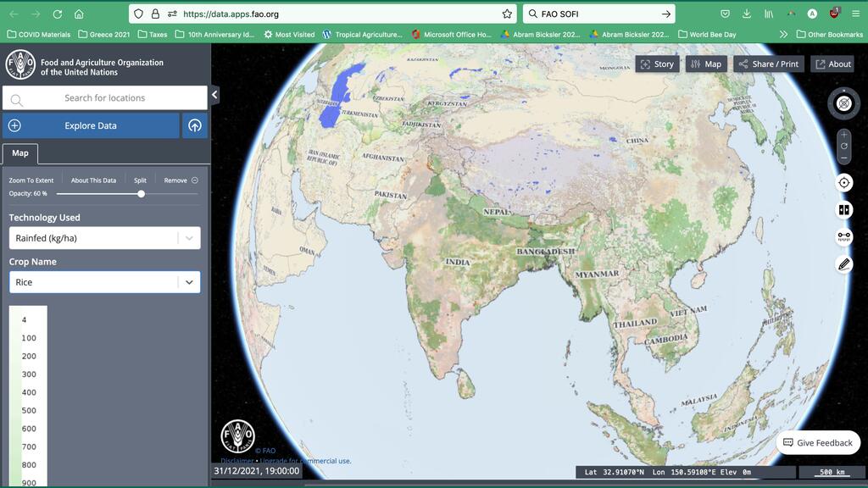Open Share / Print
Viewport: 868px width, 488px height.
point(768,64)
